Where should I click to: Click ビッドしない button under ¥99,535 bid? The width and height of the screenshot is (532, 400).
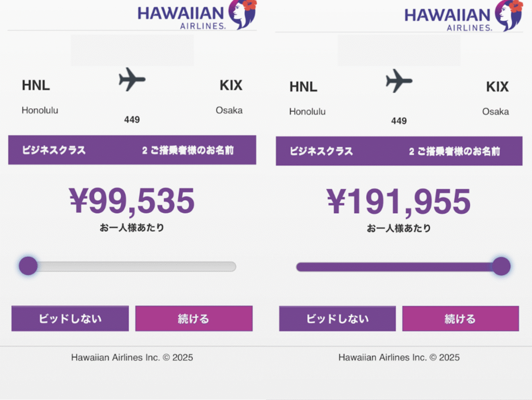point(70,318)
